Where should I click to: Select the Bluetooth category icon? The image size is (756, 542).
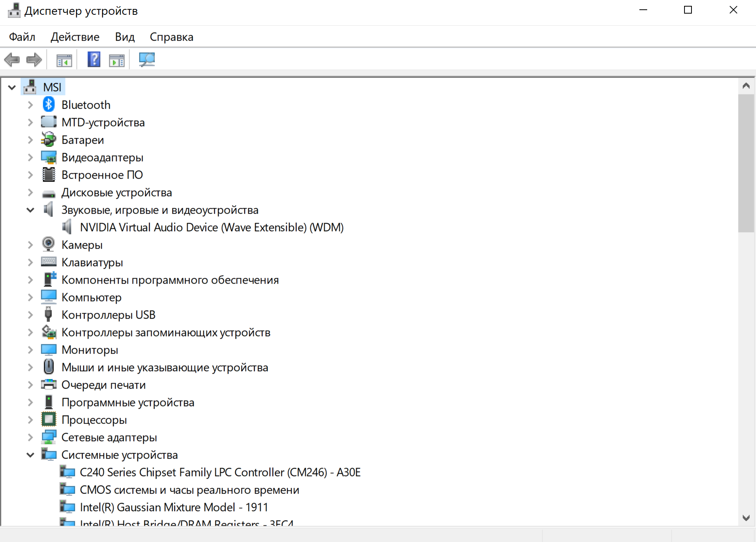49,105
